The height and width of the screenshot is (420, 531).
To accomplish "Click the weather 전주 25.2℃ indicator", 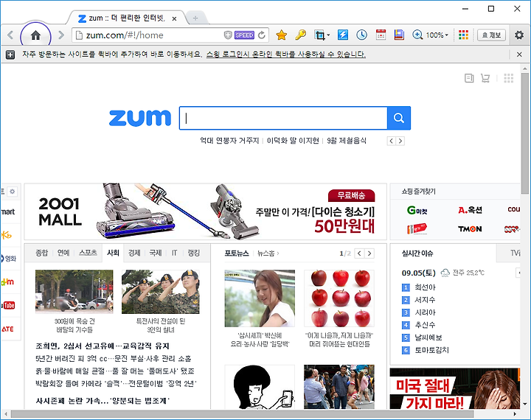I will pos(462,273).
